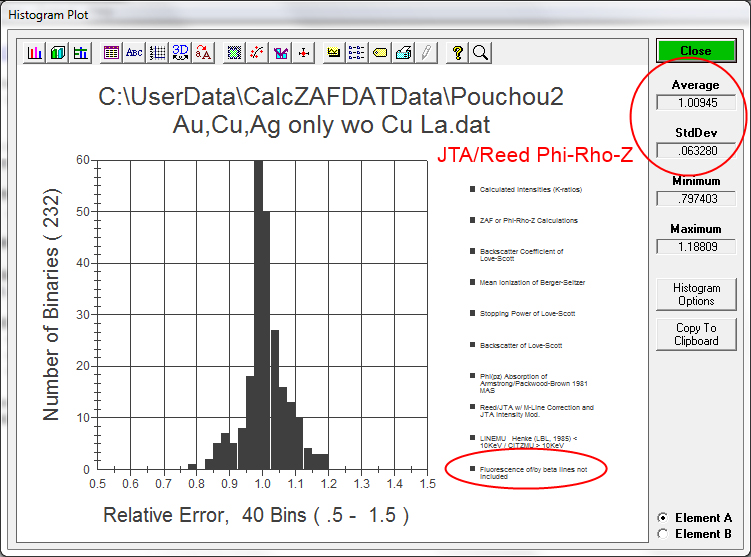Click the Average value field
This screenshot has height=557, width=751.
(696, 102)
